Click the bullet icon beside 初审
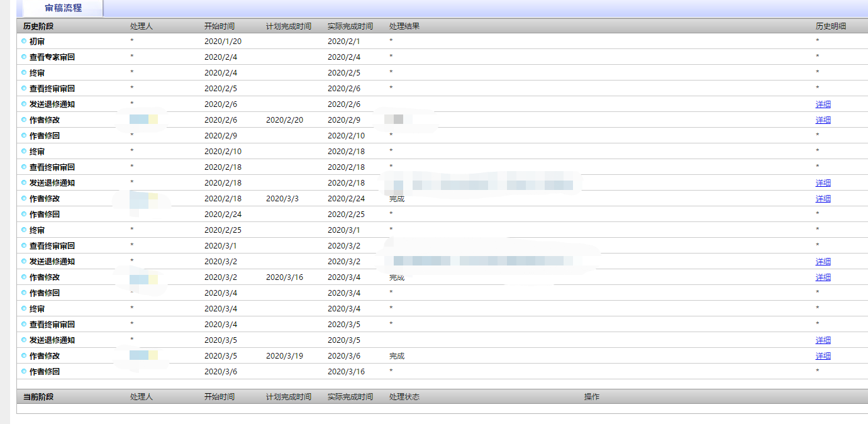 coord(24,41)
